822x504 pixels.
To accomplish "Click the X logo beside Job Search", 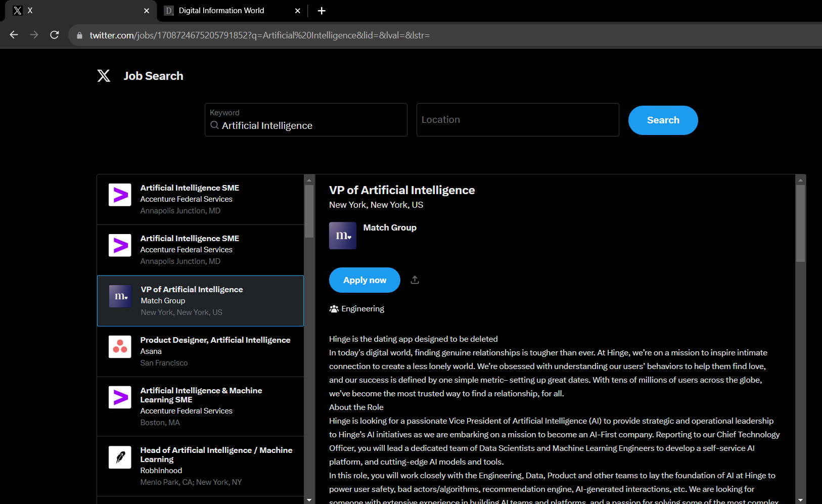I will [104, 76].
